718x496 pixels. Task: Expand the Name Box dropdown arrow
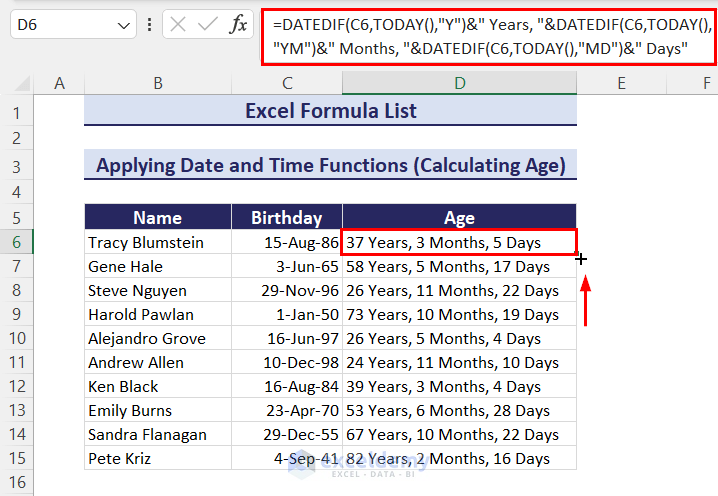(123, 25)
